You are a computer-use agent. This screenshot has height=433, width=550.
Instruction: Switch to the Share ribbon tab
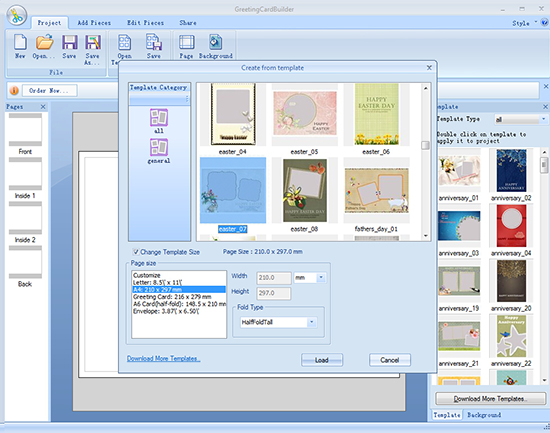188,23
